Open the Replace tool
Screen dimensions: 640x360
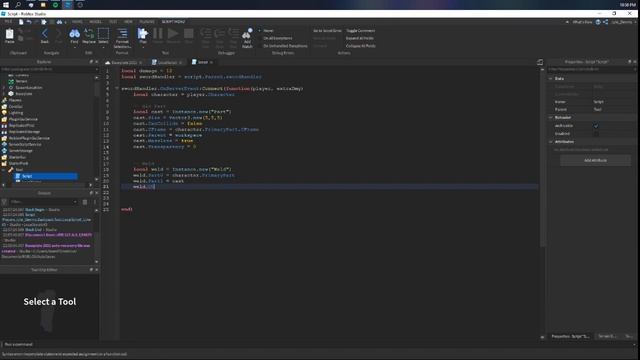coord(89,33)
